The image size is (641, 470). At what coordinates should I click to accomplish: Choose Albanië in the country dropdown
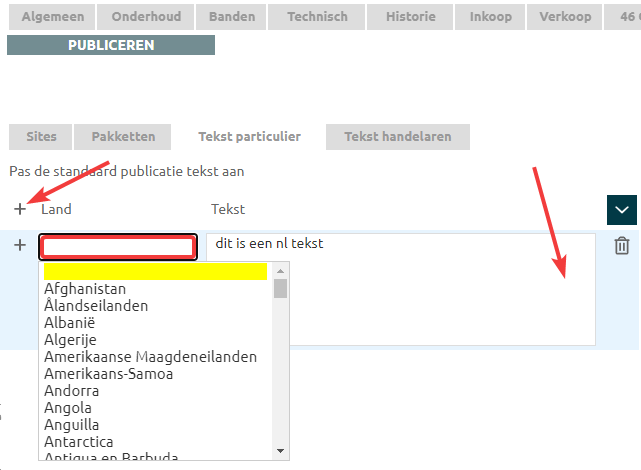point(72,323)
